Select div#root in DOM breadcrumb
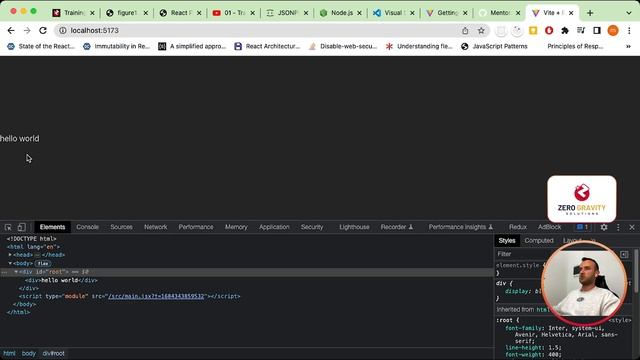 53,353
